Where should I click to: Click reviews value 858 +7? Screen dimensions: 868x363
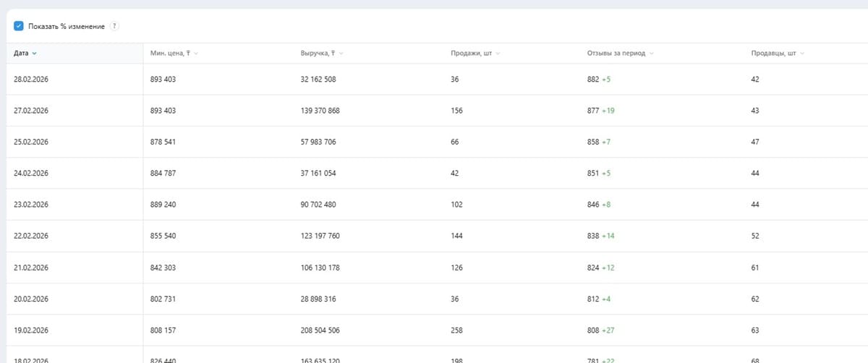(x=599, y=142)
